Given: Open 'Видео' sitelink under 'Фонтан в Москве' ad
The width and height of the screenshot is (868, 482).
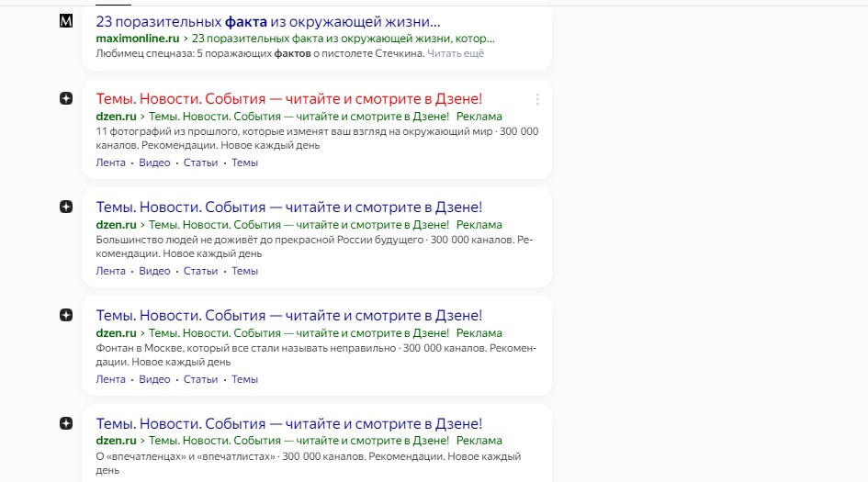Looking at the screenshot, I should pyautogui.click(x=154, y=379).
